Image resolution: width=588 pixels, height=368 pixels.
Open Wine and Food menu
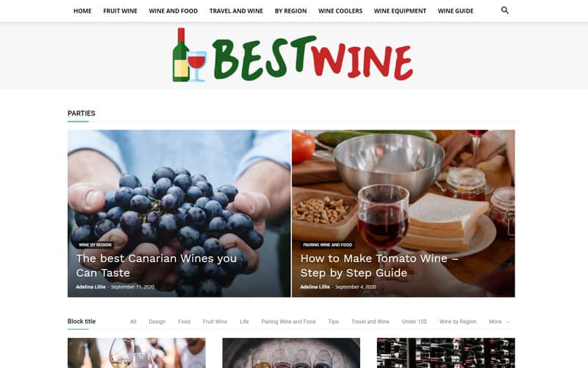click(173, 11)
